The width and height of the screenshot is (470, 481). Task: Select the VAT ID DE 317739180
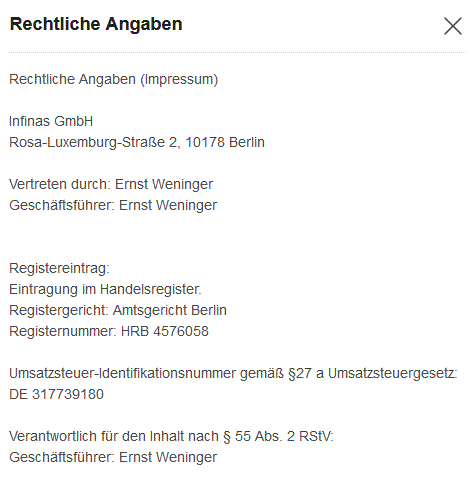pos(56,395)
